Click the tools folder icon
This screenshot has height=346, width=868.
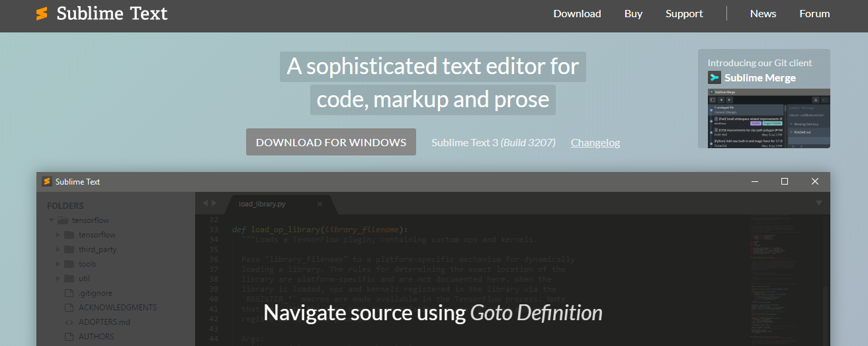pos(69,264)
